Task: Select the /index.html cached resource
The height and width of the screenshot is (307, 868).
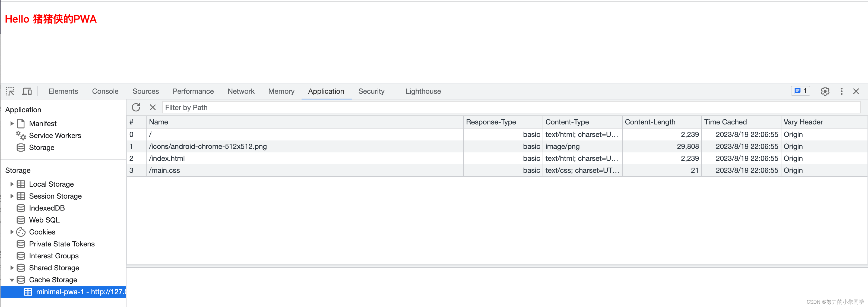Action: pos(167,158)
